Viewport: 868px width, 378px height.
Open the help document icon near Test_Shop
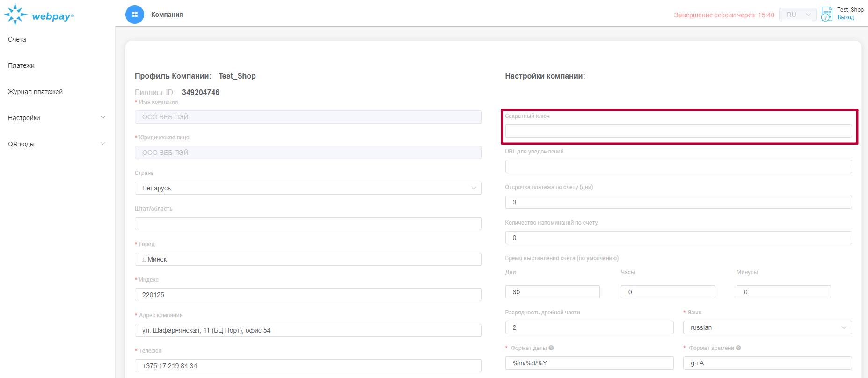click(x=827, y=14)
